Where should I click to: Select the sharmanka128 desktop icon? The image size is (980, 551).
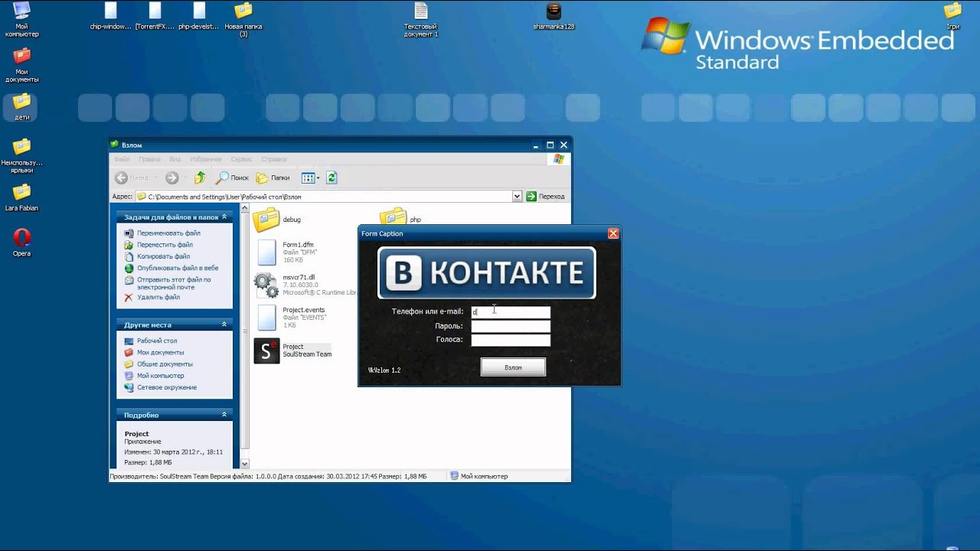click(x=554, y=17)
